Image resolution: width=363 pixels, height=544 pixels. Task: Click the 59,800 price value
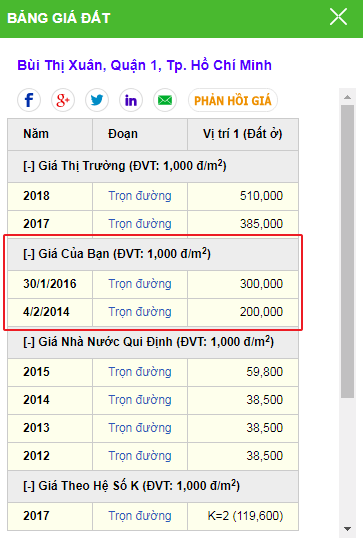click(x=264, y=372)
